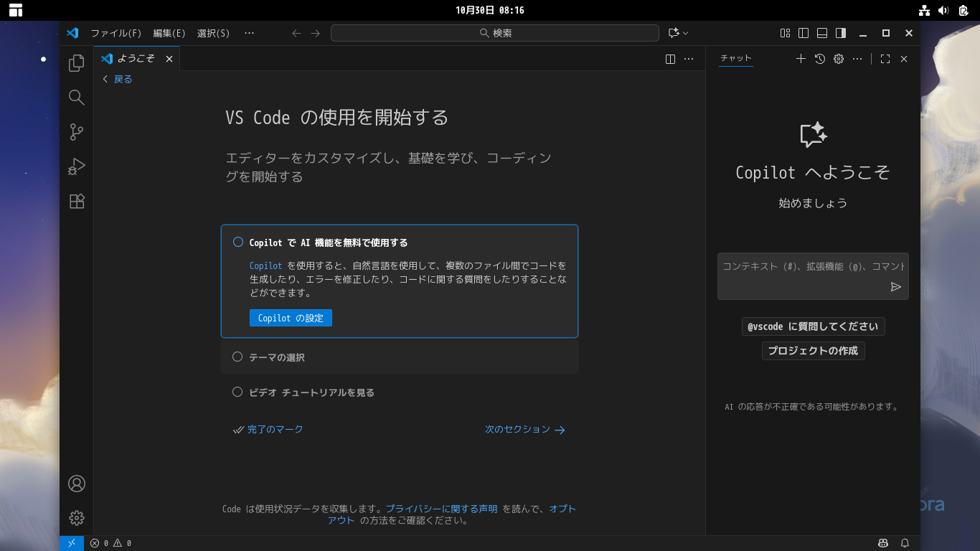
Task: Click the remote window indicator in the status bar
Action: point(72,543)
